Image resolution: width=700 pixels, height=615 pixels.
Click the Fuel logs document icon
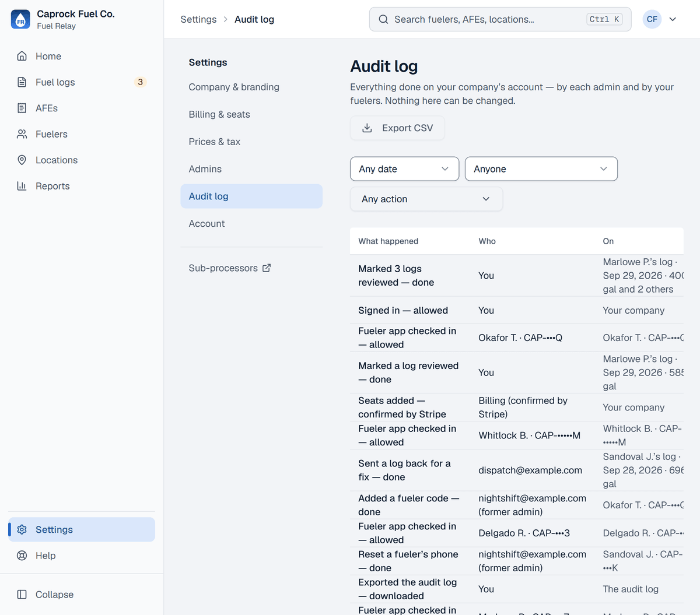pos(22,82)
